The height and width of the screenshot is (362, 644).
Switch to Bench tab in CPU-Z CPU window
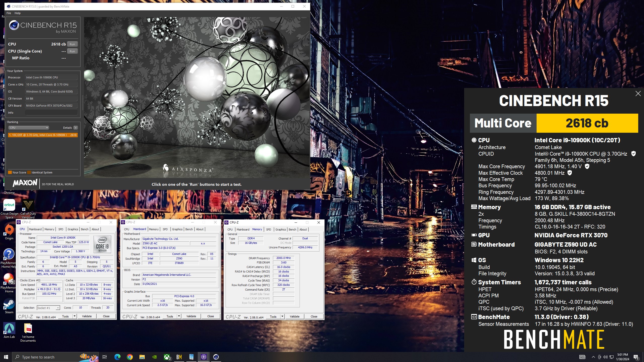pyautogui.click(x=85, y=229)
